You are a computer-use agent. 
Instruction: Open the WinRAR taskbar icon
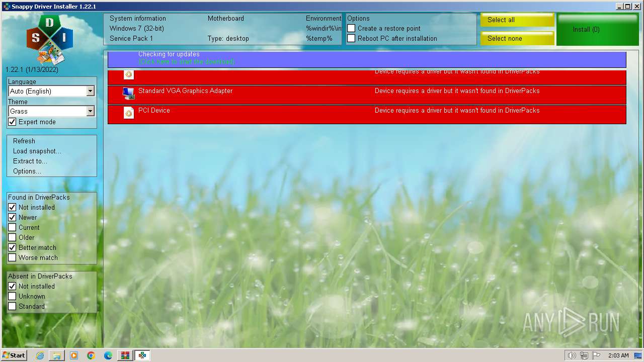[x=125, y=355]
